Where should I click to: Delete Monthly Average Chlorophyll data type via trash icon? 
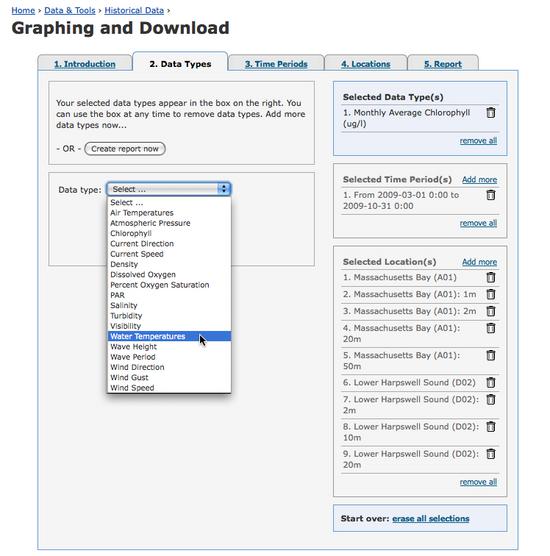[x=491, y=113]
